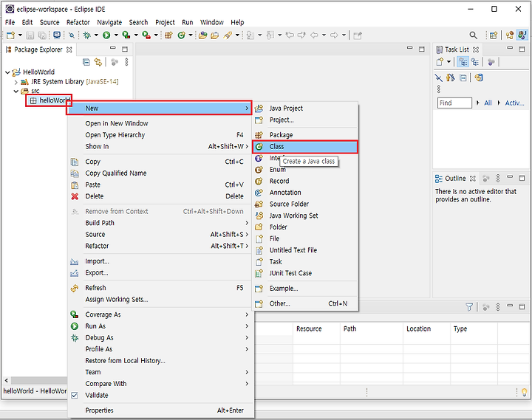This screenshot has width=532, height=420.
Task: Click the Forward navigation arrow icon
Action: click(x=334, y=35)
